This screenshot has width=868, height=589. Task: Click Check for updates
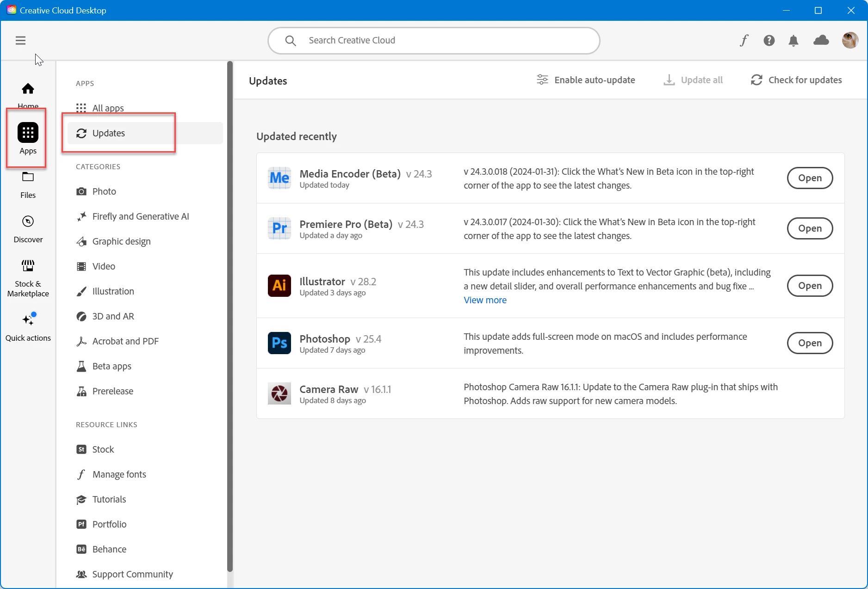[x=796, y=80]
